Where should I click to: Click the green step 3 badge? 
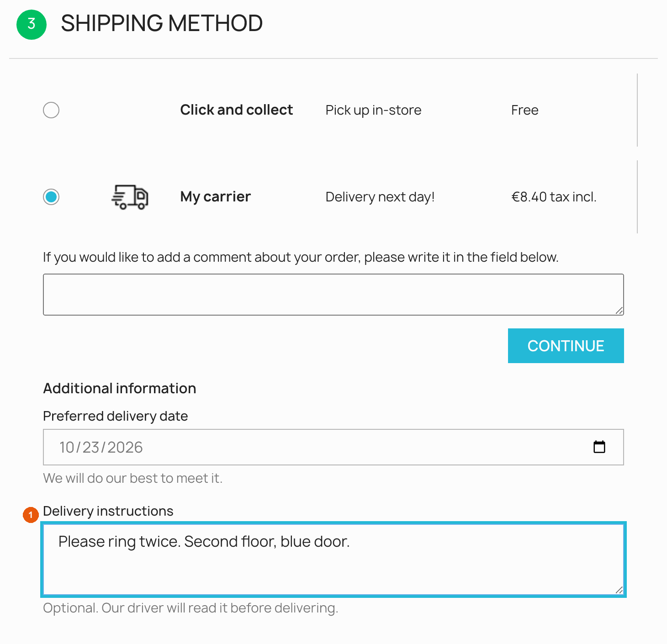(32, 24)
